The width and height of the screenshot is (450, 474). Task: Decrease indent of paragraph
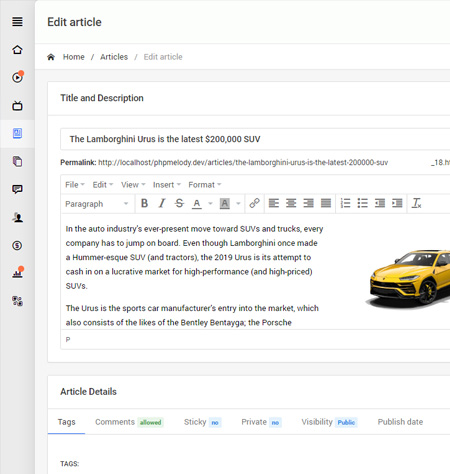tap(380, 203)
